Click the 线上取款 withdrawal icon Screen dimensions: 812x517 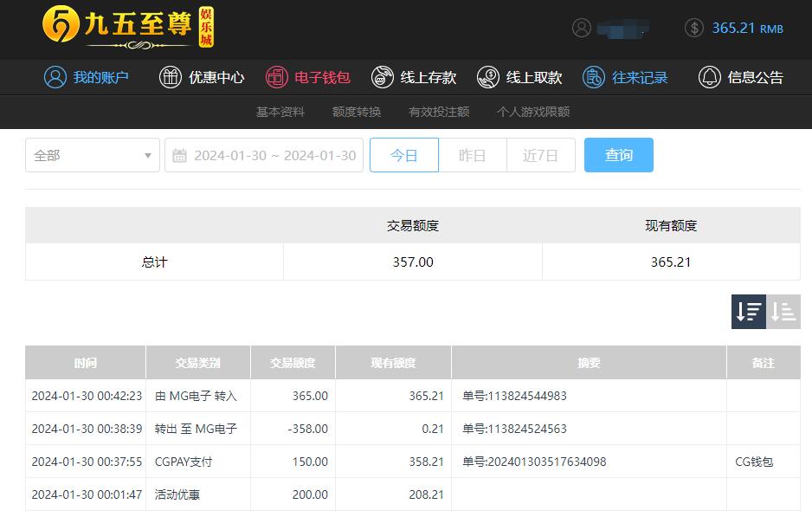point(488,77)
